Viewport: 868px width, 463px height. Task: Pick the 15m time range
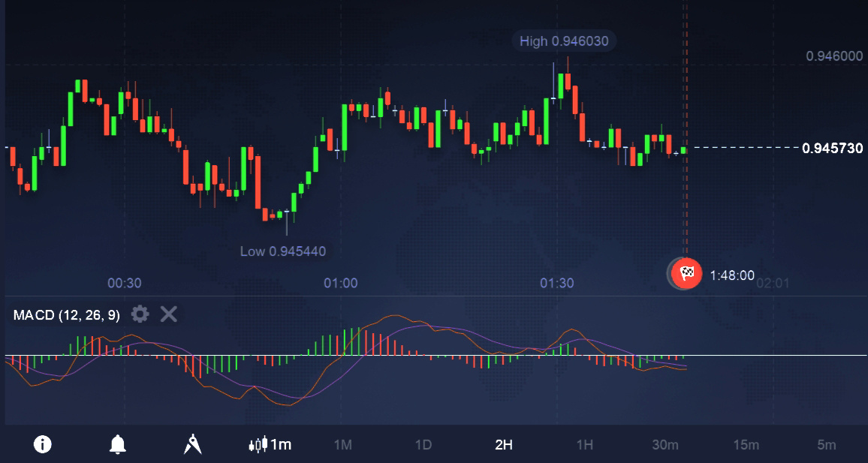pyautogui.click(x=745, y=444)
